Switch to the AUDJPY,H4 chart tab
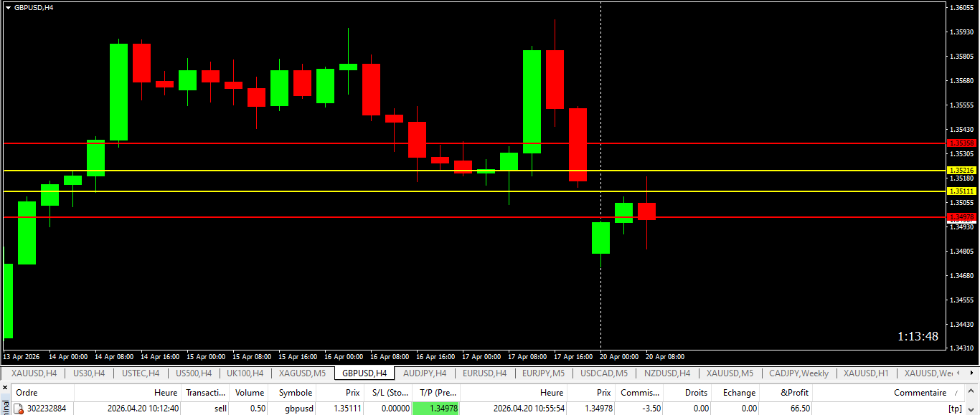The width and height of the screenshot is (980, 415). tap(425, 373)
